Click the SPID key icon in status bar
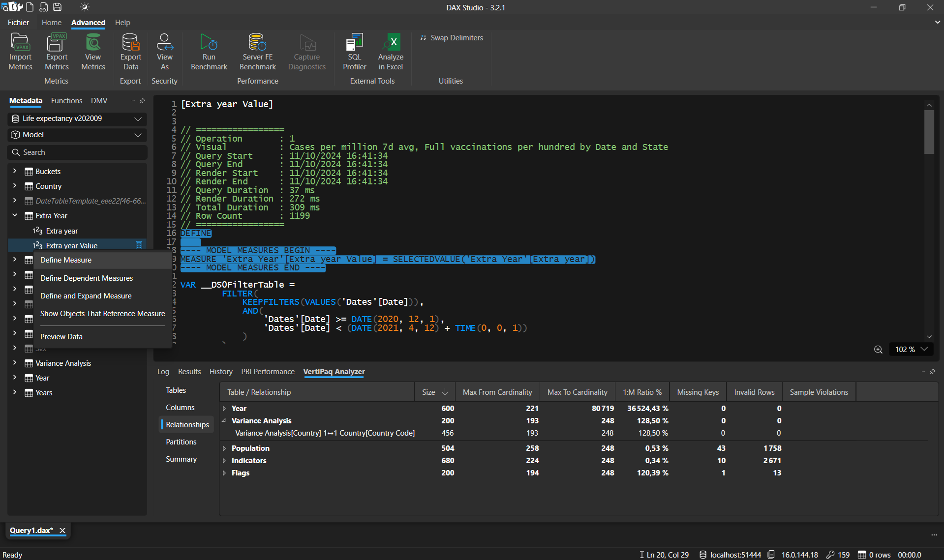This screenshot has height=560, width=944. tap(830, 555)
